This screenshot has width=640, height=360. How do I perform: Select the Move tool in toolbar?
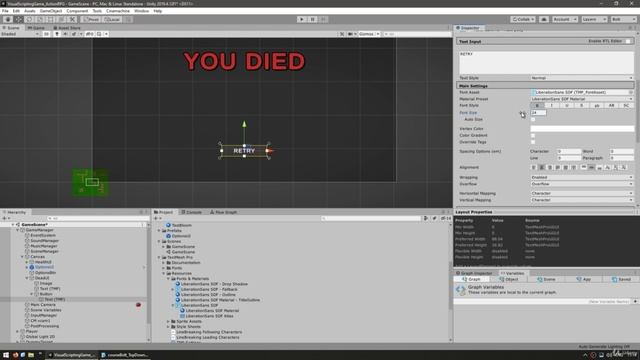19,19
